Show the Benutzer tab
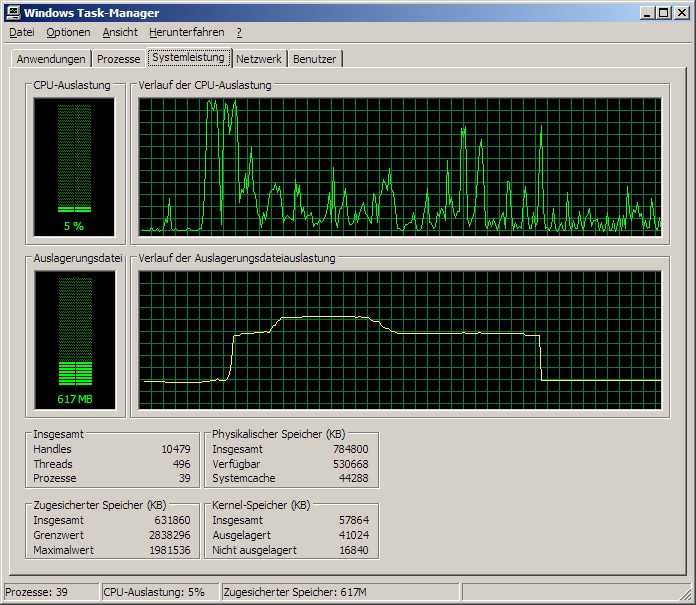This screenshot has width=696, height=605. [x=315, y=59]
